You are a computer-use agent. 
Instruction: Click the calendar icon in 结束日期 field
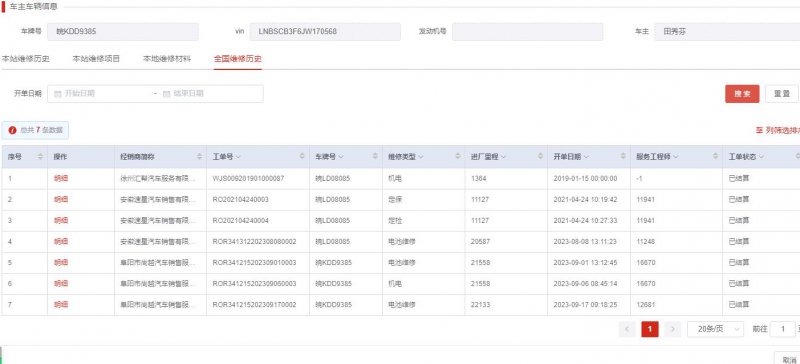tap(166, 93)
